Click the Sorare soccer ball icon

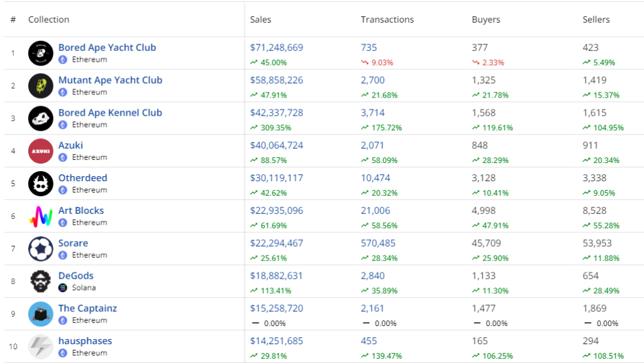coord(41,249)
